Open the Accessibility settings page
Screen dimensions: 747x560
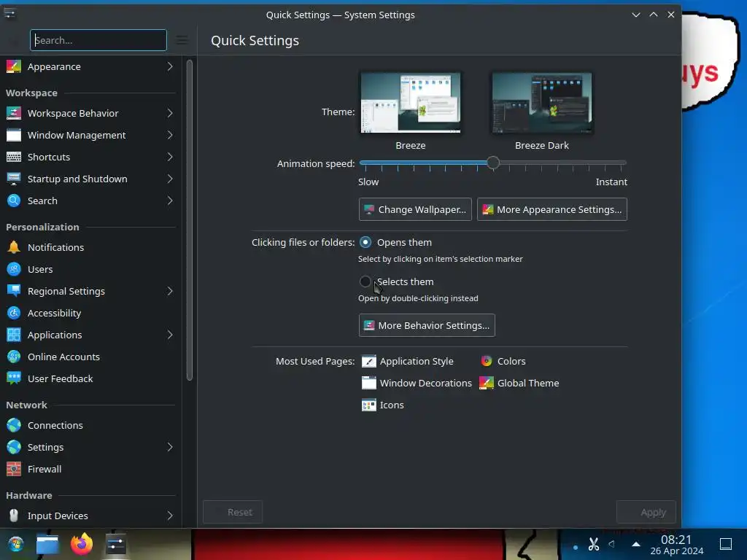click(x=90, y=313)
